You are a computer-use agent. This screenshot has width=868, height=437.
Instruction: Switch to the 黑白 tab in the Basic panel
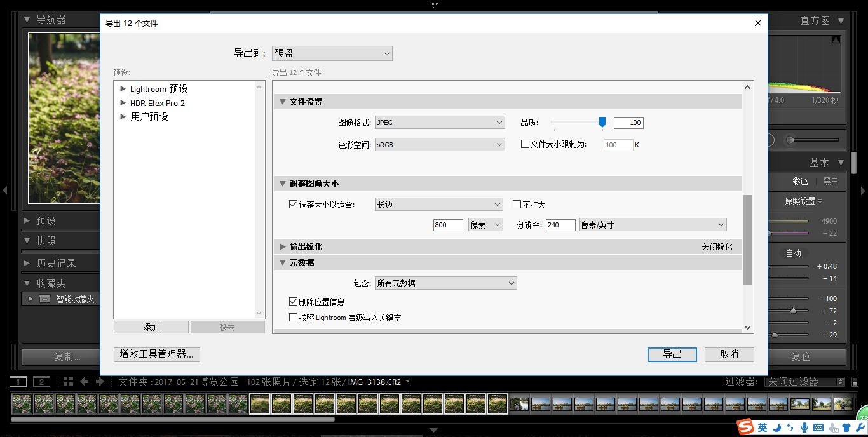coord(831,181)
